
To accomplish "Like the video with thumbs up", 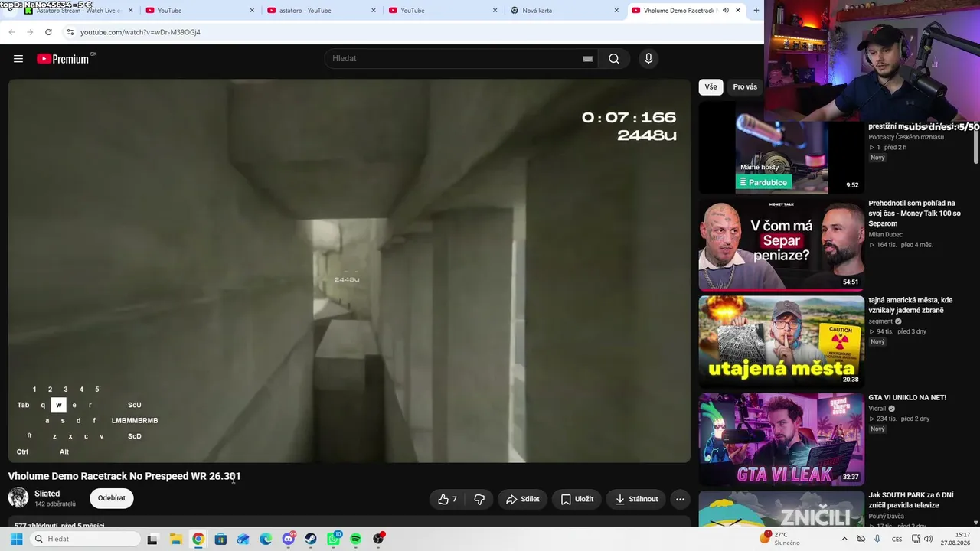I will click(x=448, y=499).
